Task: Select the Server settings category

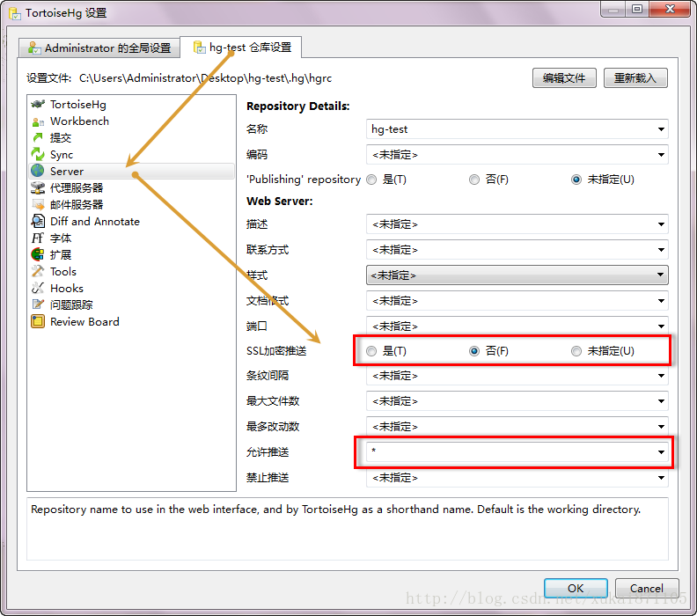Action: coord(132,171)
